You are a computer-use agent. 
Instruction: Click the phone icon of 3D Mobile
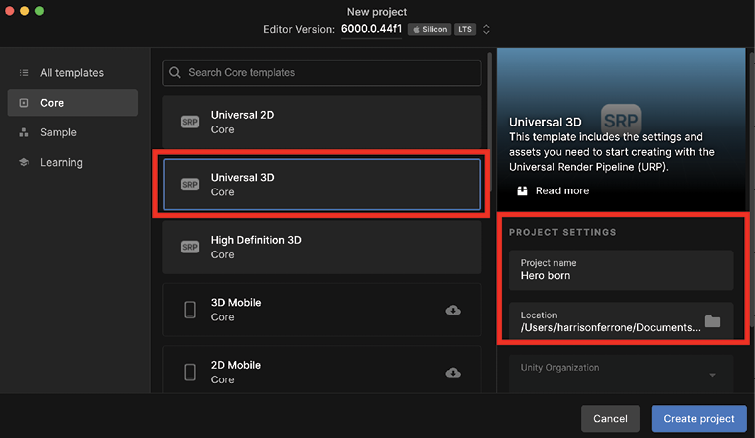(x=190, y=309)
